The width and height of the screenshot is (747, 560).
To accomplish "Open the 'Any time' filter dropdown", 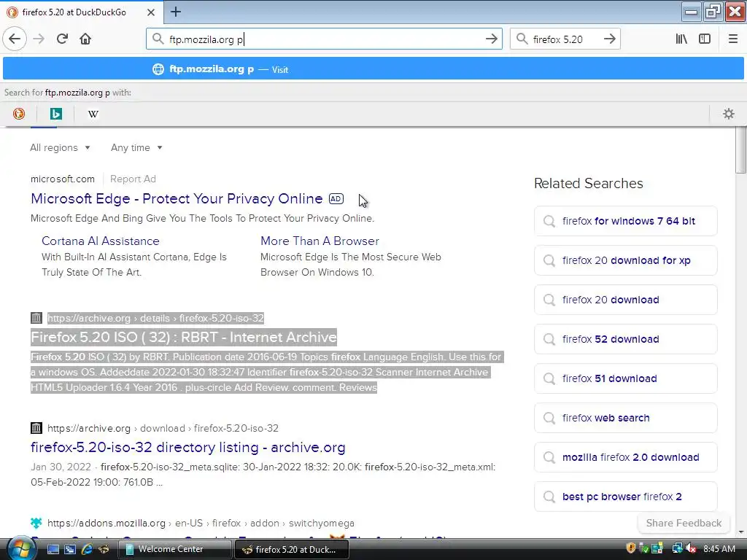I will 136,147.
